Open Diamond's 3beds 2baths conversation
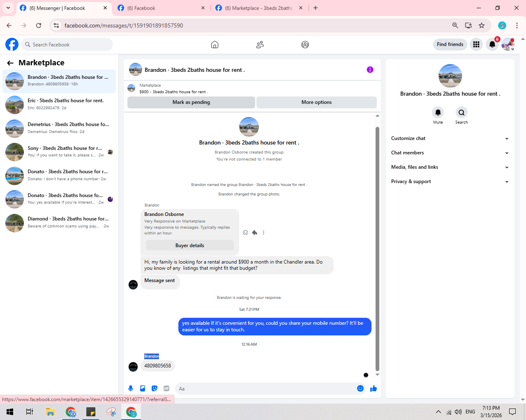The height and width of the screenshot is (420, 526). pyautogui.click(x=59, y=223)
